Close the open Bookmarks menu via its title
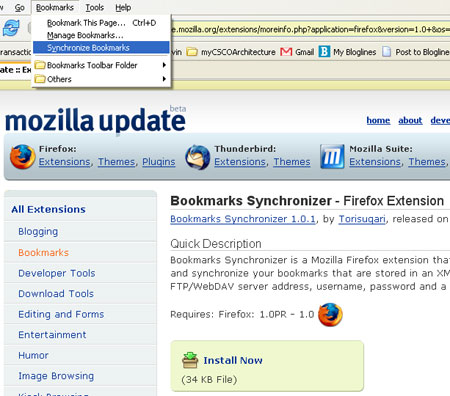The image size is (450, 396). coord(55,7)
